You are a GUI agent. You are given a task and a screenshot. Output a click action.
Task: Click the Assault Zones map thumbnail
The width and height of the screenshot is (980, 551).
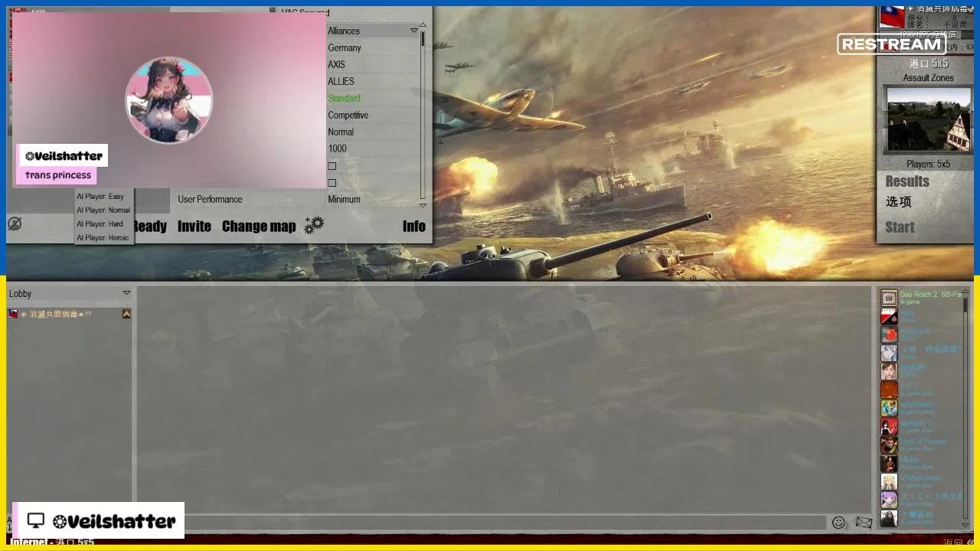pos(929,119)
